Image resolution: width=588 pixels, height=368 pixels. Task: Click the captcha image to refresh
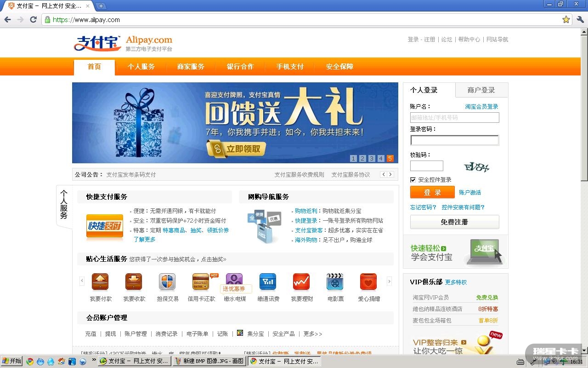point(477,167)
